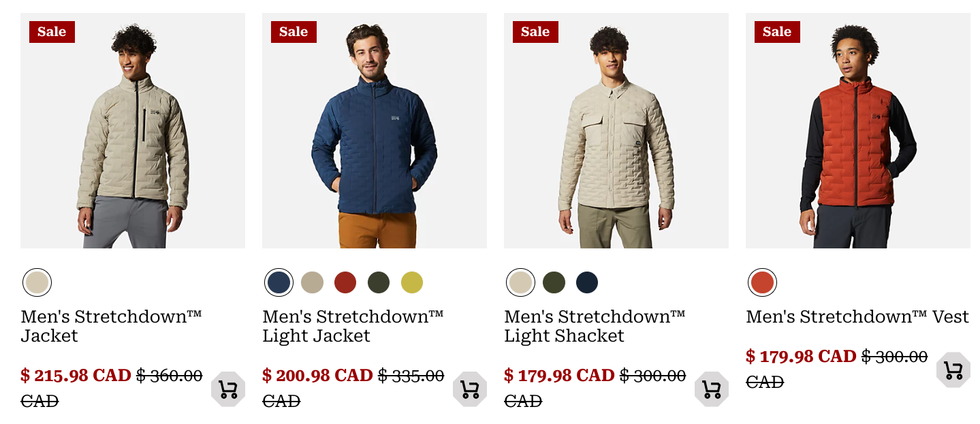
Task: Open Men's Stretchdown Jacket product link
Action: tap(112, 326)
